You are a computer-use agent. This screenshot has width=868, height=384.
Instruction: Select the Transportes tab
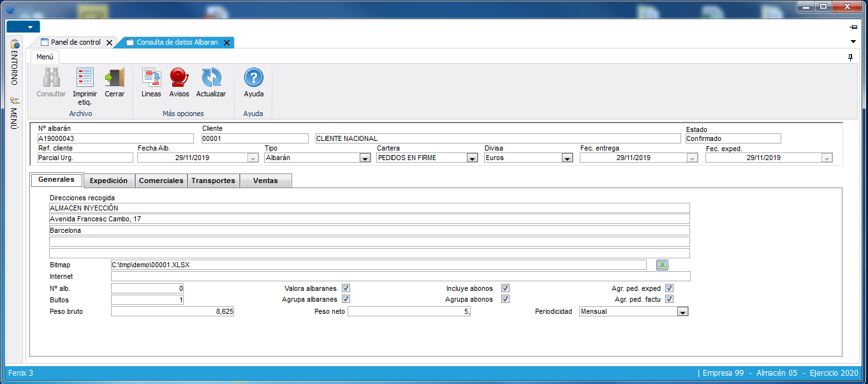tap(213, 181)
